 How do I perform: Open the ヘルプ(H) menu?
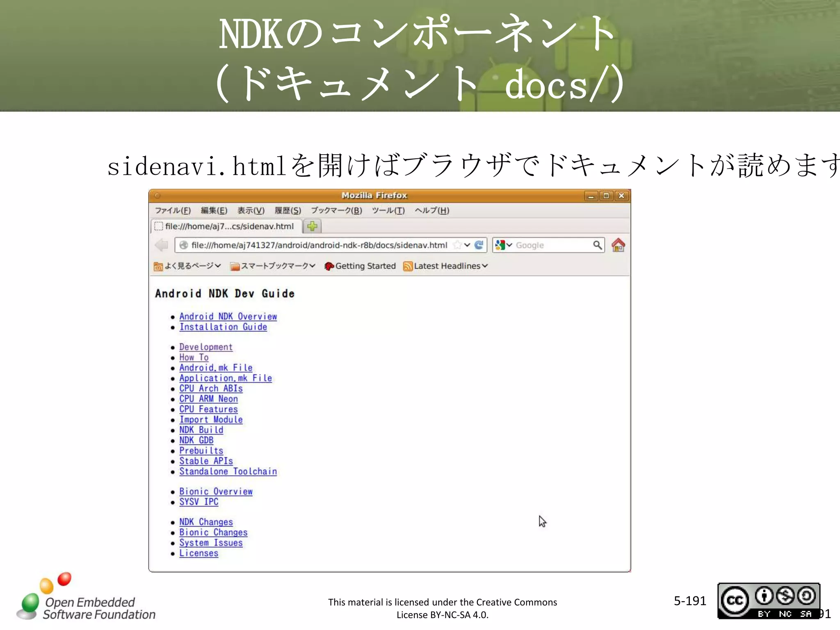click(432, 210)
